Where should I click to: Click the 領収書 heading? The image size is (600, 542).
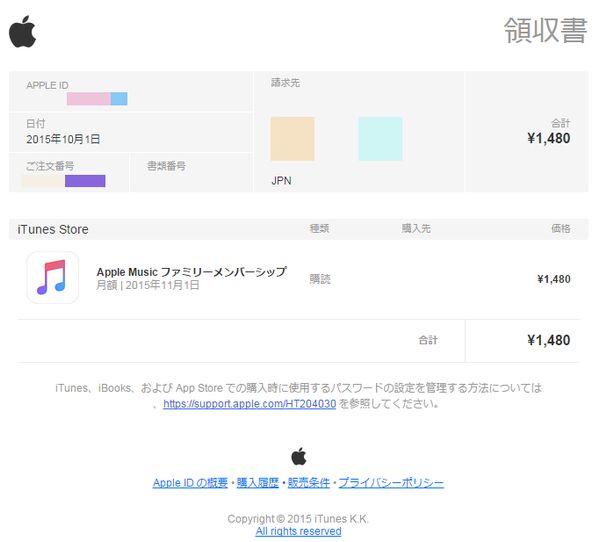pos(545,31)
